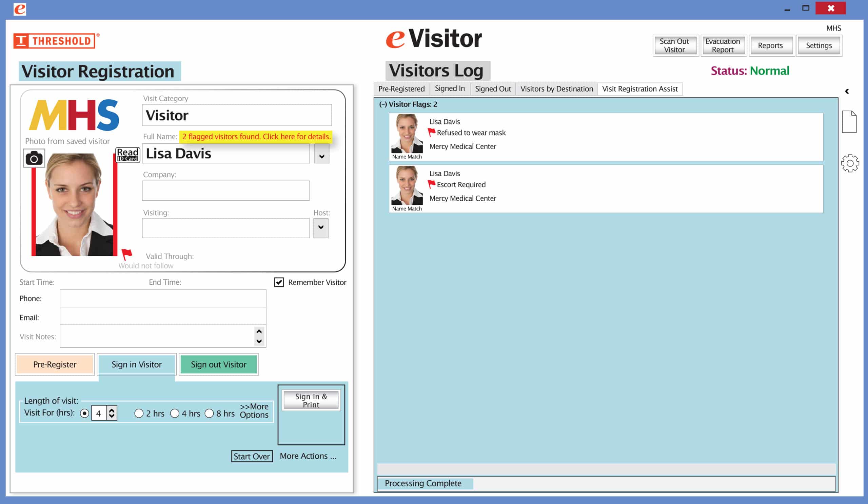This screenshot has width=868, height=504.
Task: Switch to the Signed Out tab
Action: 493,89
